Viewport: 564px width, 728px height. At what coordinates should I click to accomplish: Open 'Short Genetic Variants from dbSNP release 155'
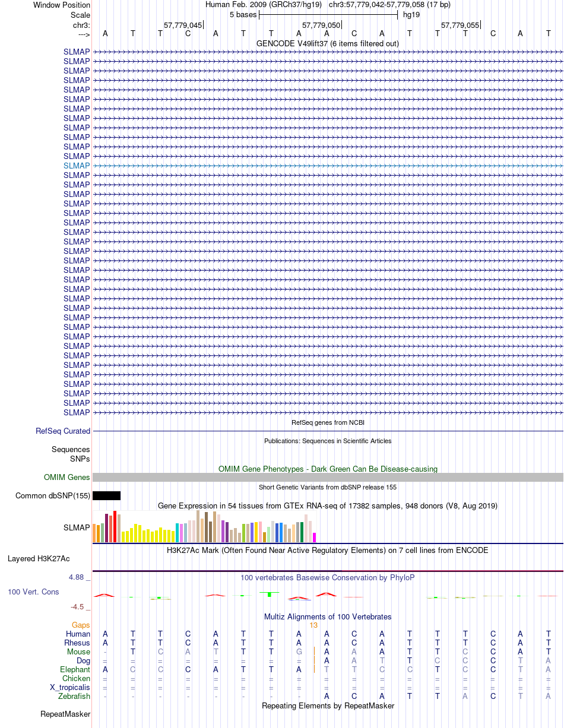tap(328, 487)
